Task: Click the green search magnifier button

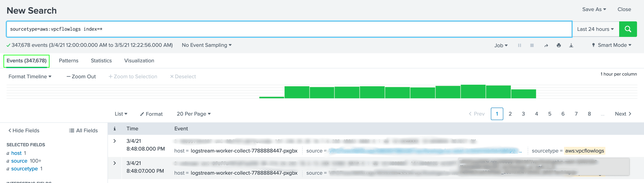Action: coord(628,29)
